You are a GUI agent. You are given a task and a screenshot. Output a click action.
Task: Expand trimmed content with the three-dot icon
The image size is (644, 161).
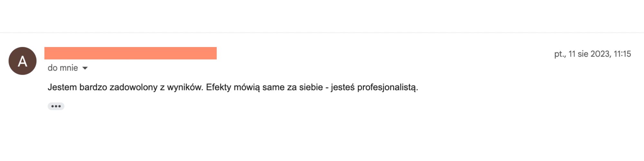(x=56, y=106)
